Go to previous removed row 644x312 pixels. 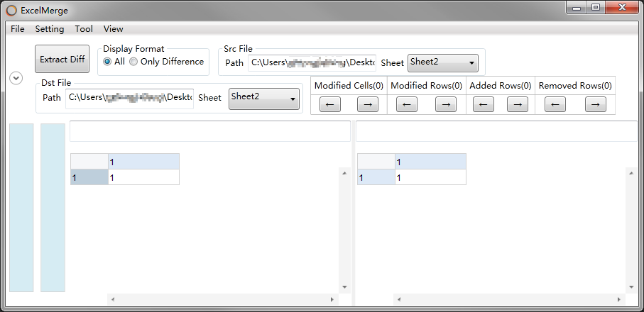click(x=555, y=104)
